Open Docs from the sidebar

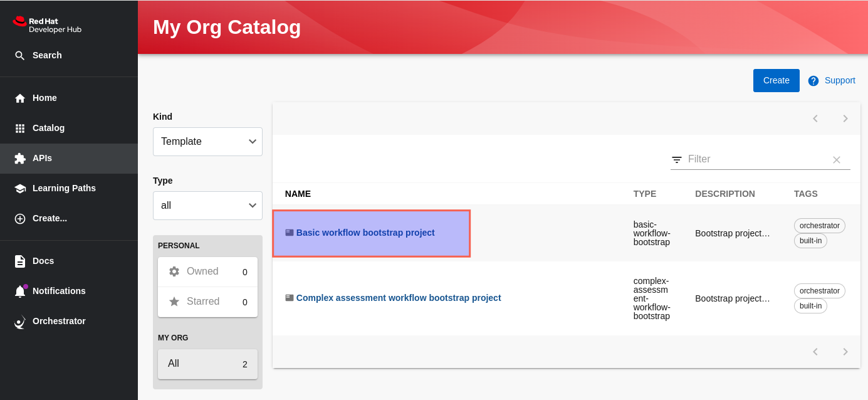click(x=69, y=261)
